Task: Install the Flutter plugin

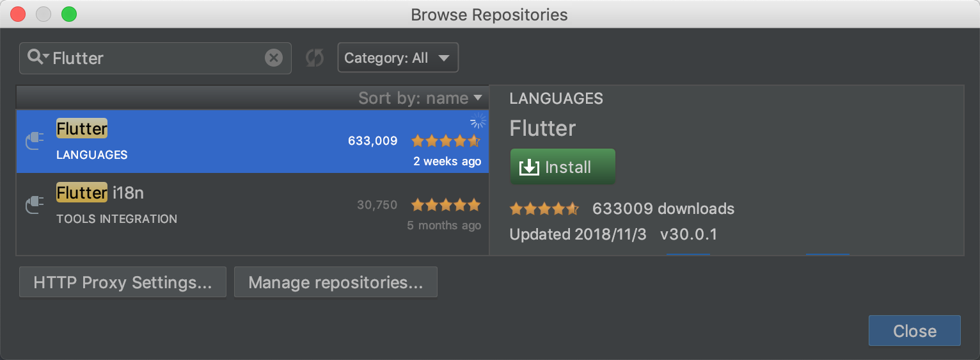Action: (x=563, y=167)
